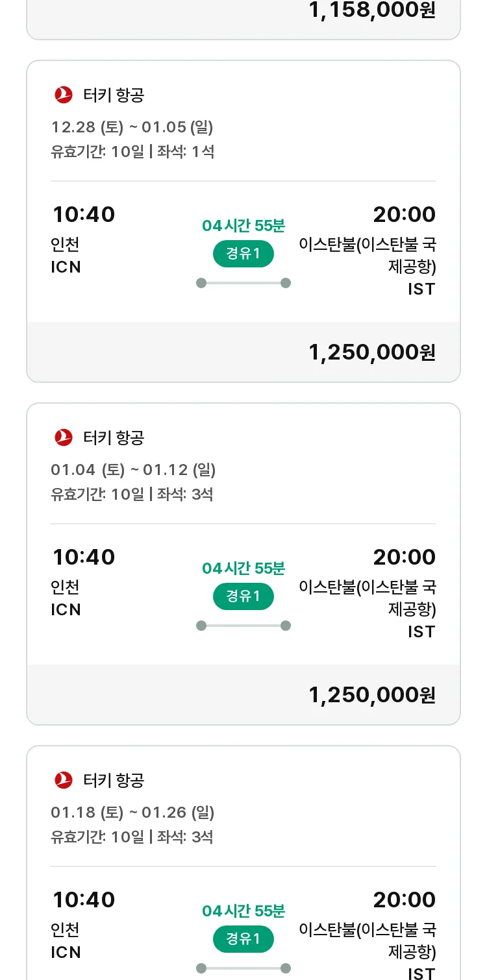Screen dimensions: 487x980
Task: Open 경유1 badge on 12.28 flight
Action: (243, 254)
